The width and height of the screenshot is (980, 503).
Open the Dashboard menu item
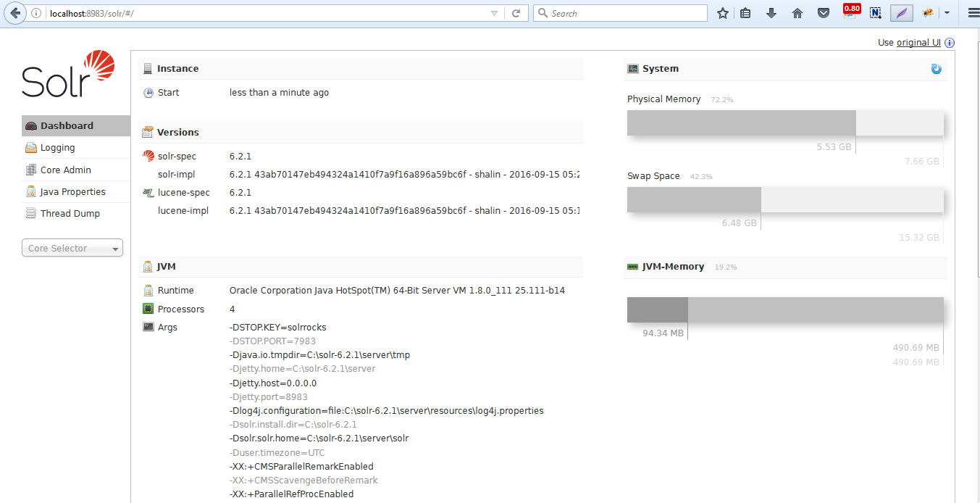pos(76,125)
